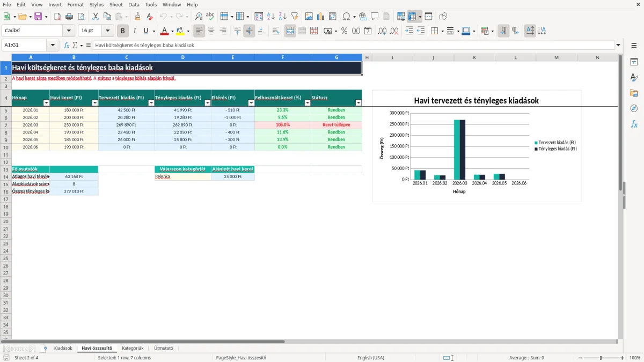The image size is (644, 362).
Task: Expand the Name Box dropdown
Action: pos(53,46)
